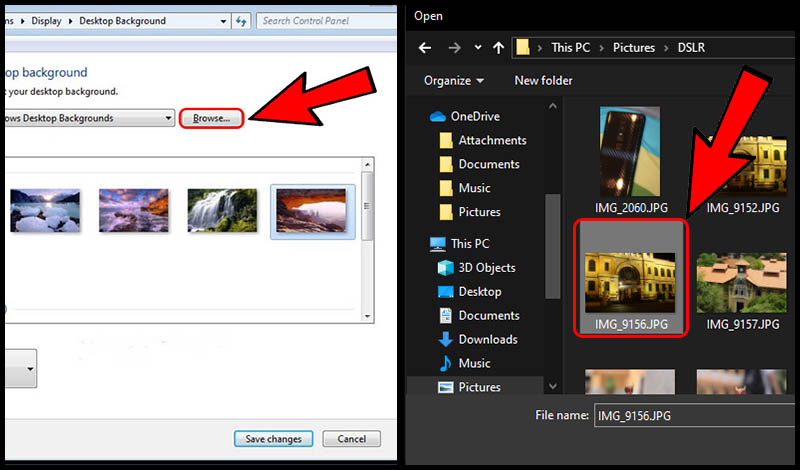Click wallpaper list scroll up arrow
The height and width of the screenshot is (470, 800).
coord(367,165)
